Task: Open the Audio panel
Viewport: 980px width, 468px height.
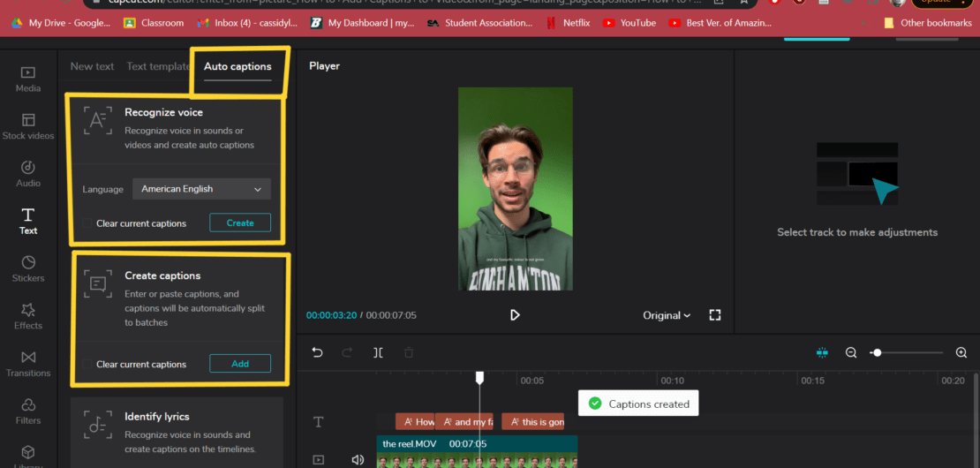Action: (x=28, y=174)
